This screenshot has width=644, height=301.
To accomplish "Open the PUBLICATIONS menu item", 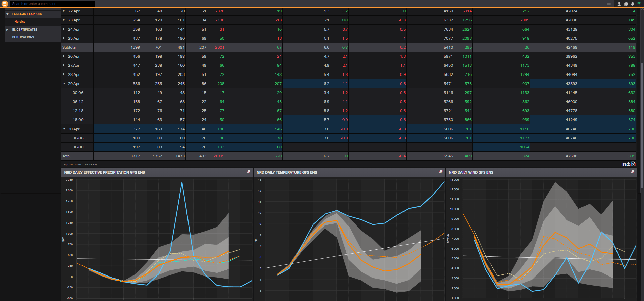I will (23, 37).
